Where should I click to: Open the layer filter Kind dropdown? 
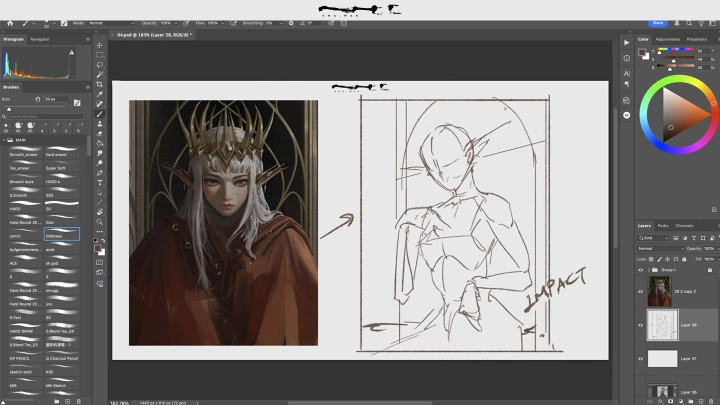pyautogui.click(x=653, y=238)
